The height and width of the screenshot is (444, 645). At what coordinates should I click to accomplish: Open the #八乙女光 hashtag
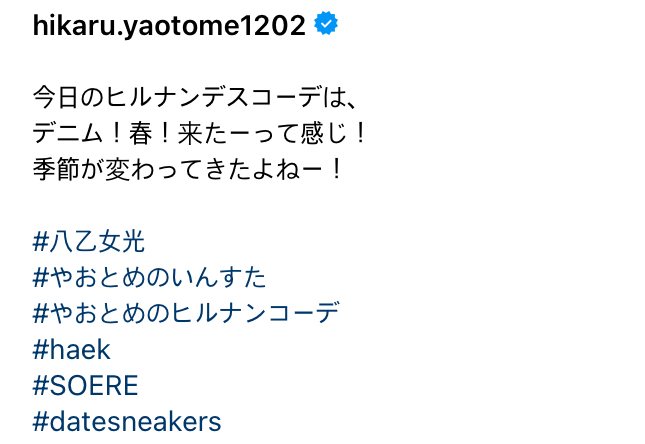click(89, 240)
